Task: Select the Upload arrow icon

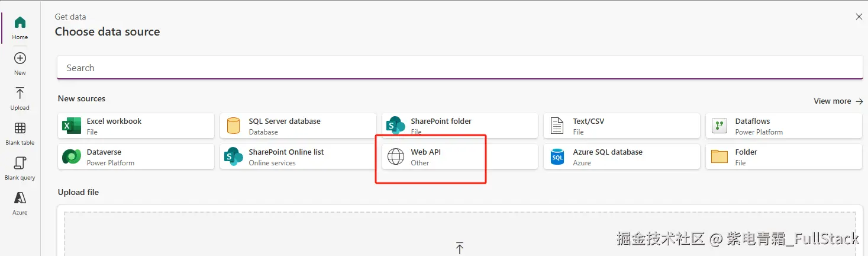Action: click(20, 93)
